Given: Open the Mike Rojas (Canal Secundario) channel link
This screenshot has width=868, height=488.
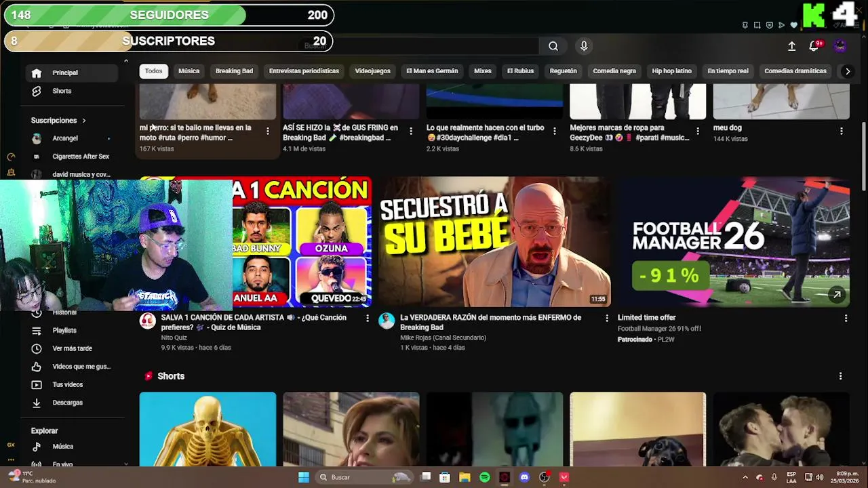Looking at the screenshot, I should [443, 338].
